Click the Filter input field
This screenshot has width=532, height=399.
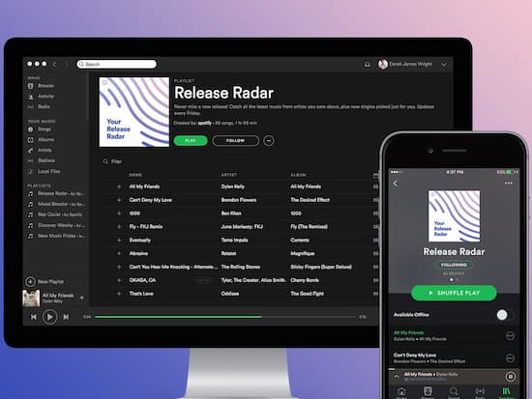116,161
